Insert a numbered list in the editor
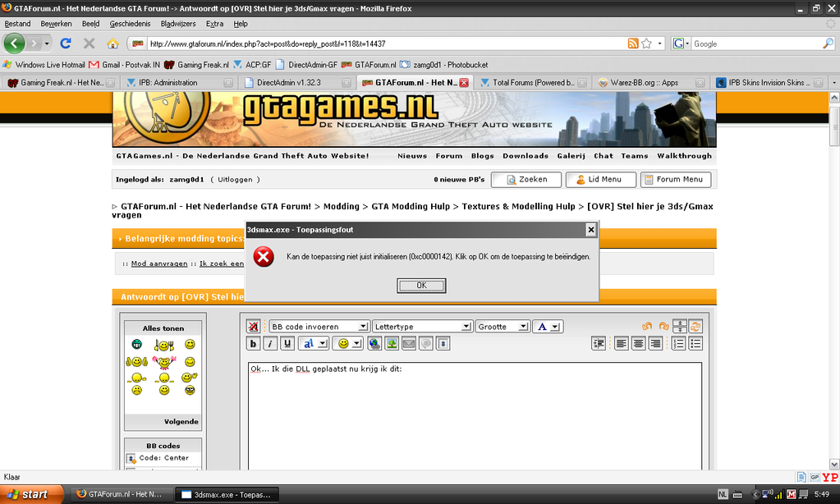 [x=678, y=343]
